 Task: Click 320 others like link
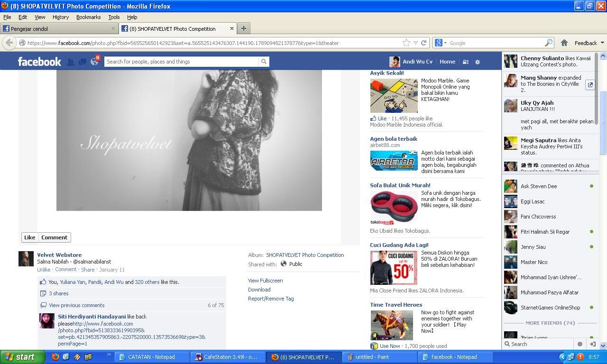[147, 282]
